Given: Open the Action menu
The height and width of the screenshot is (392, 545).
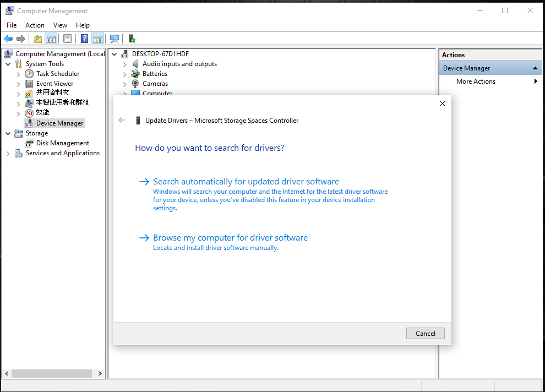Looking at the screenshot, I should point(35,25).
